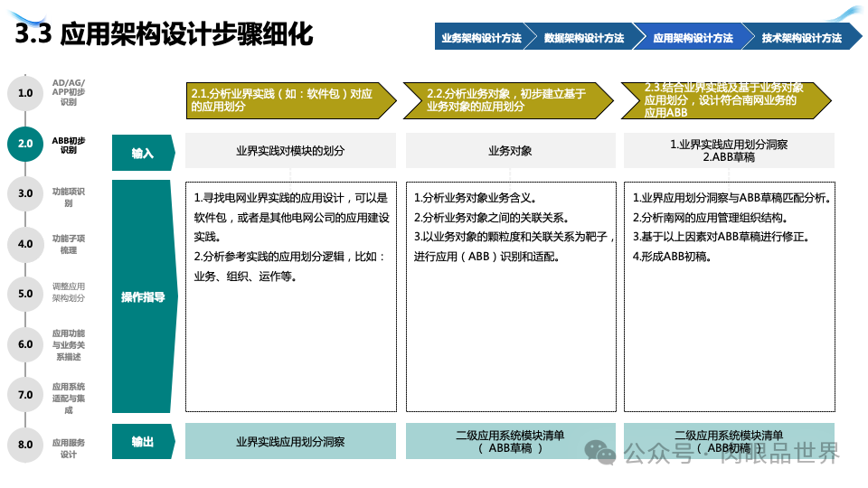
Task: Click the 二级应用系统模块清单 (ABB草稿) output cell
Action: click(x=510, y=442)
